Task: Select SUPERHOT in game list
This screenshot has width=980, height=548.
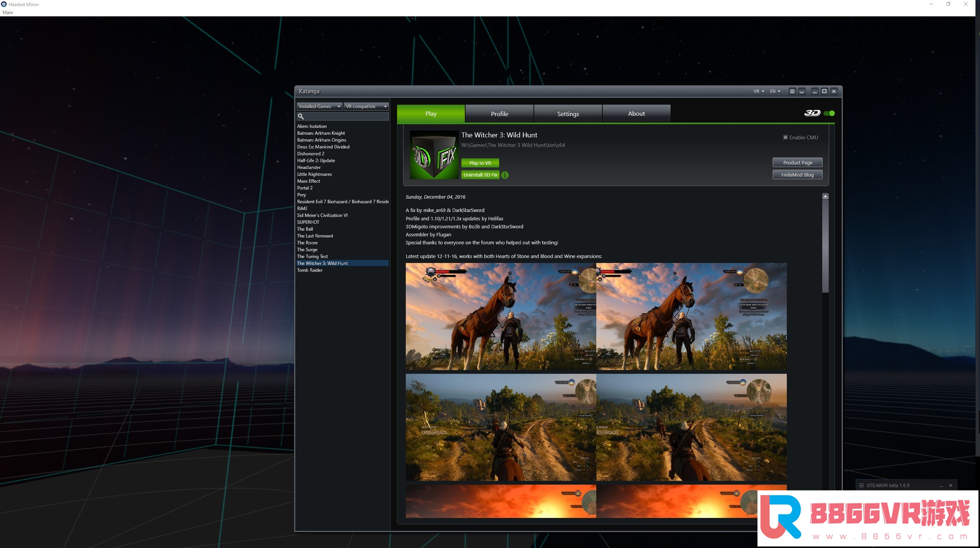Action: point(342,222)
